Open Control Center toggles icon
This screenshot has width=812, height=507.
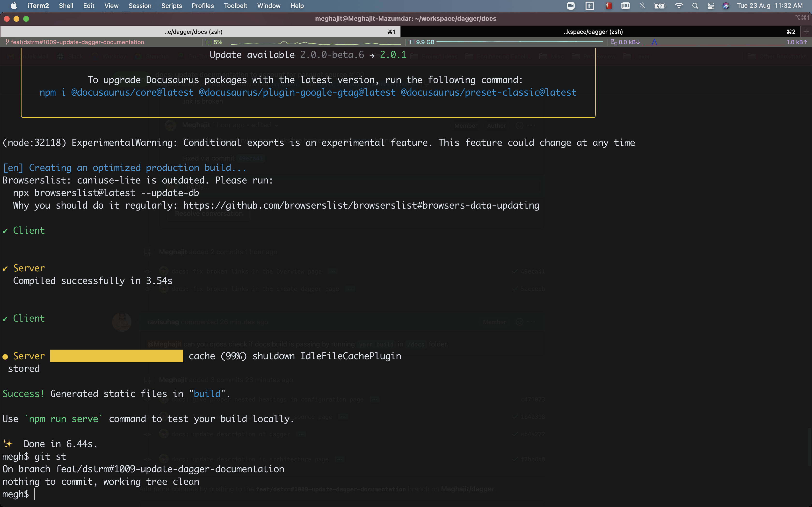click(x=711, y=6)
